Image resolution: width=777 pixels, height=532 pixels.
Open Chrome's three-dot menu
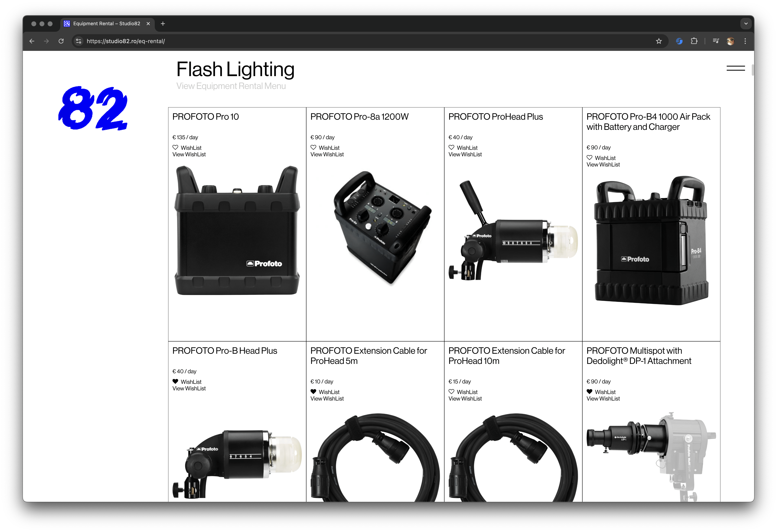[745, 41]
